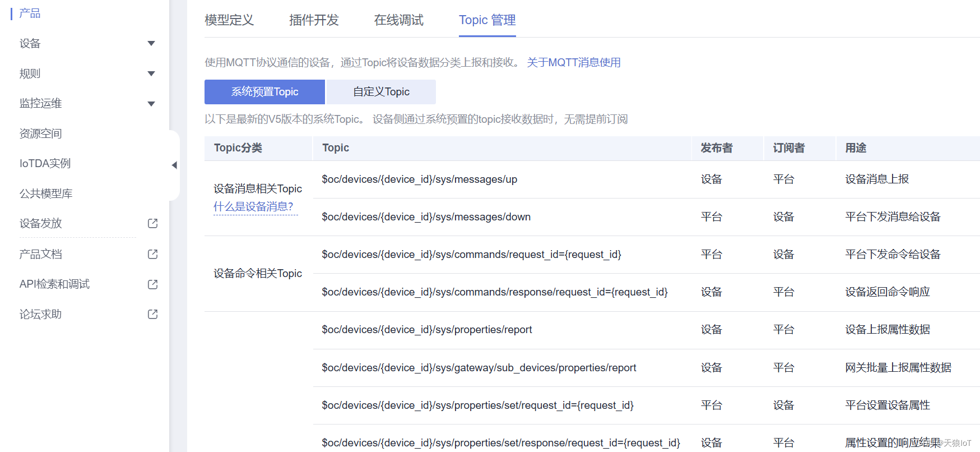Open 设备发放 sidebar entry

click(40, 223)
